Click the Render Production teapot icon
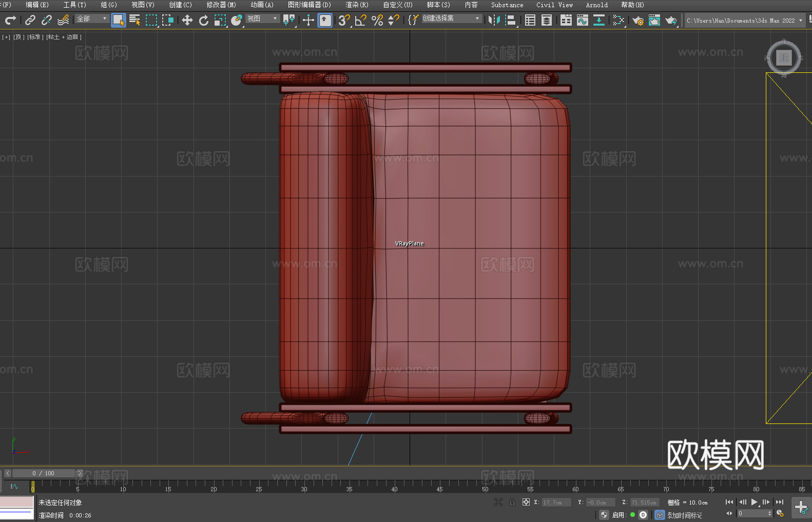The image size is (812, 522). pyautogui.click(x=671, y=20)
